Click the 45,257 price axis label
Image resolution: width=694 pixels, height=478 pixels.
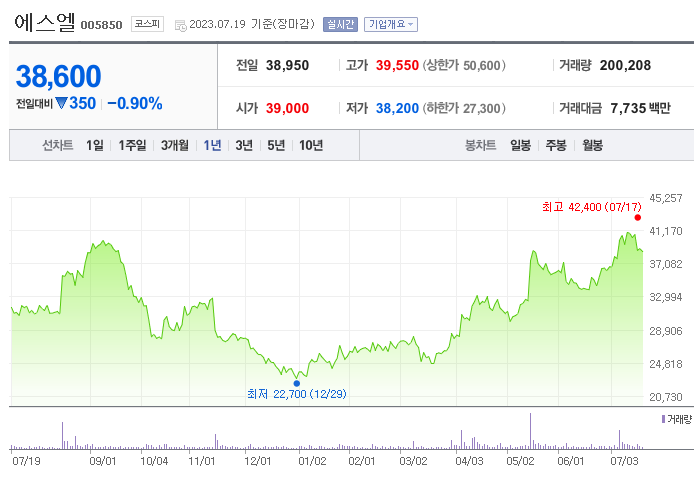point(666,198)
